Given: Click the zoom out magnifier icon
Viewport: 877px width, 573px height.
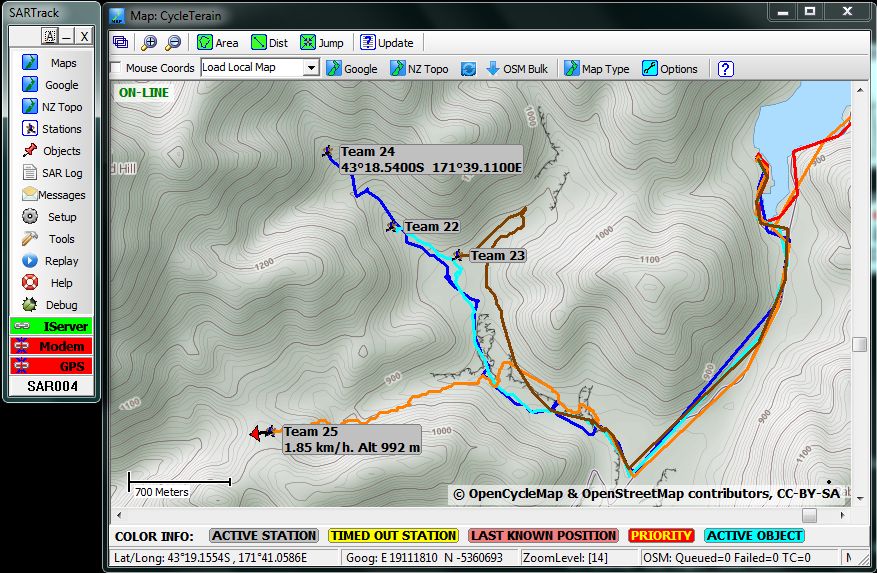Looking at the screenshot, I should pos(173,43).
